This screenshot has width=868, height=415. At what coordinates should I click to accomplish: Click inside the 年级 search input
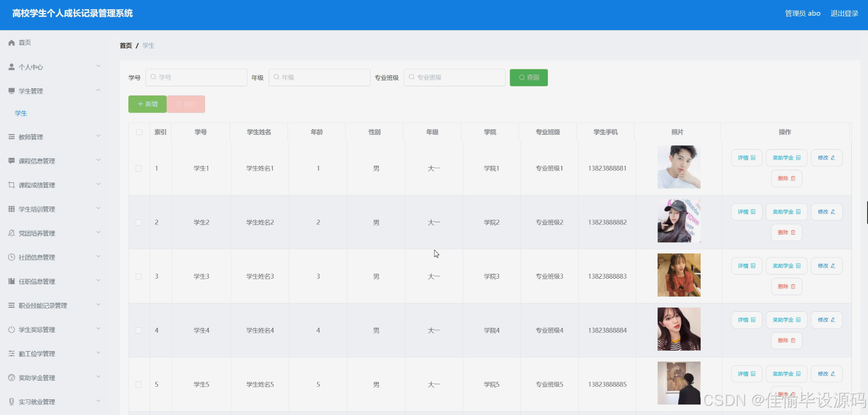click(320, 78)
